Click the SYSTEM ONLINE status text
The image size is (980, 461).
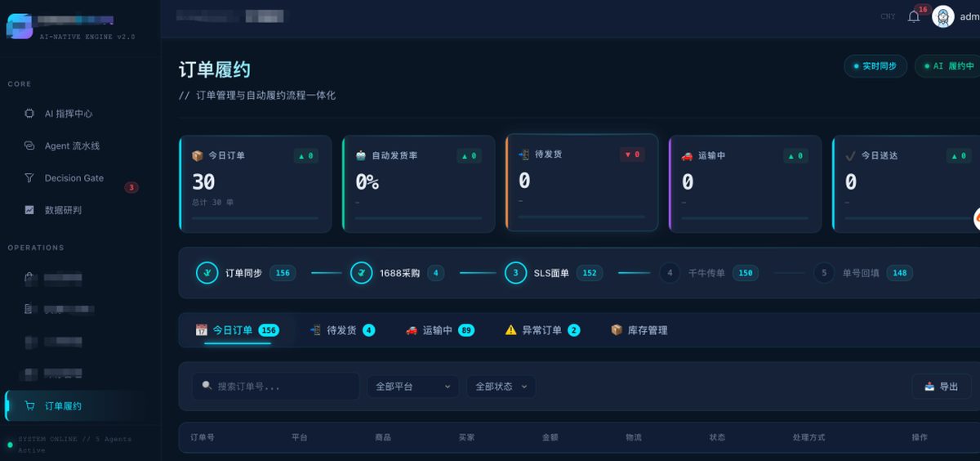click(x=74, y=445)
